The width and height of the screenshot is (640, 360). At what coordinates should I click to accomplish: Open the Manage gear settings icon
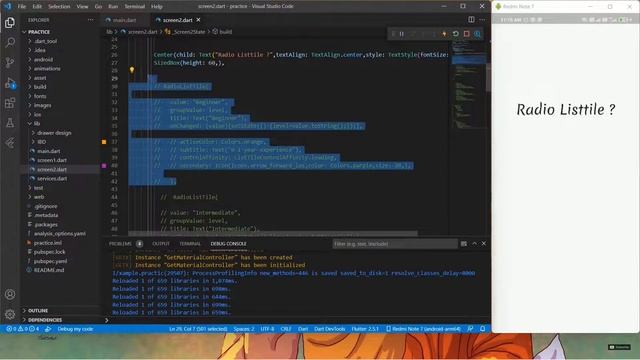[x=10, y=314]
